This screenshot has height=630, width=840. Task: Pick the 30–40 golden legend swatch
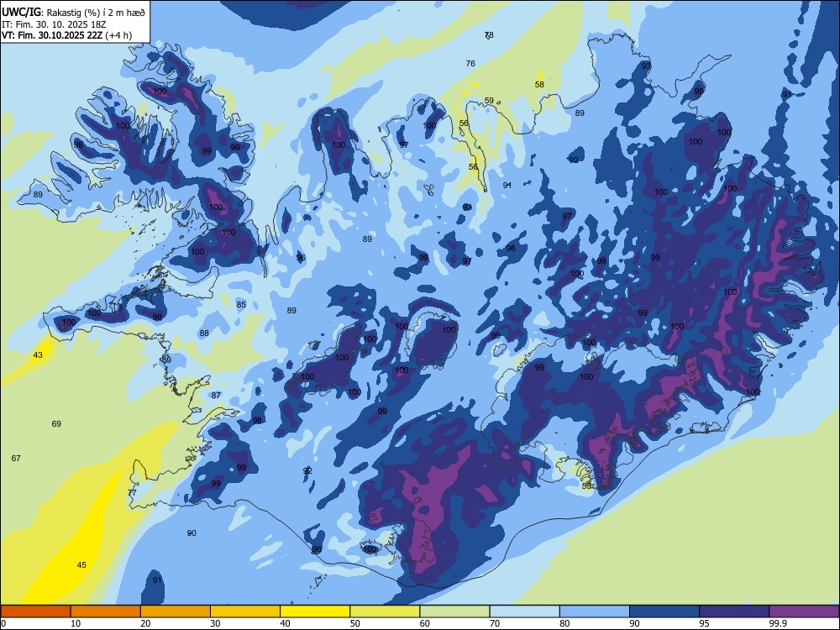pyautogui.click(x=245, y=612)
